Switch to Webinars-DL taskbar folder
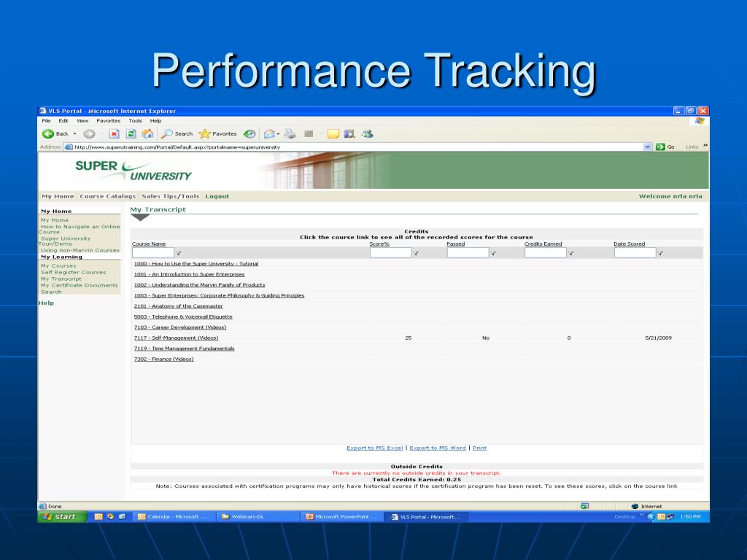 click(258, 517)
